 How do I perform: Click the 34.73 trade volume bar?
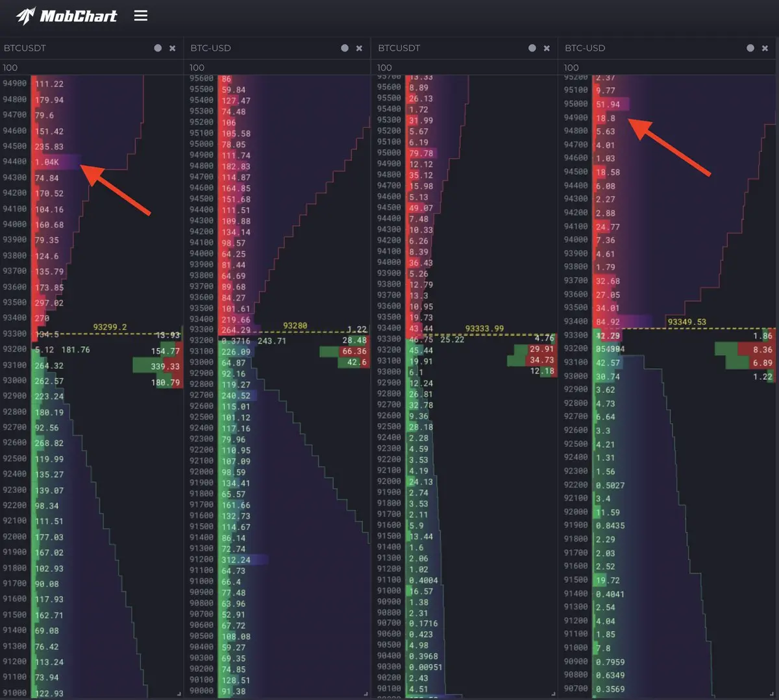click(532, 360)
